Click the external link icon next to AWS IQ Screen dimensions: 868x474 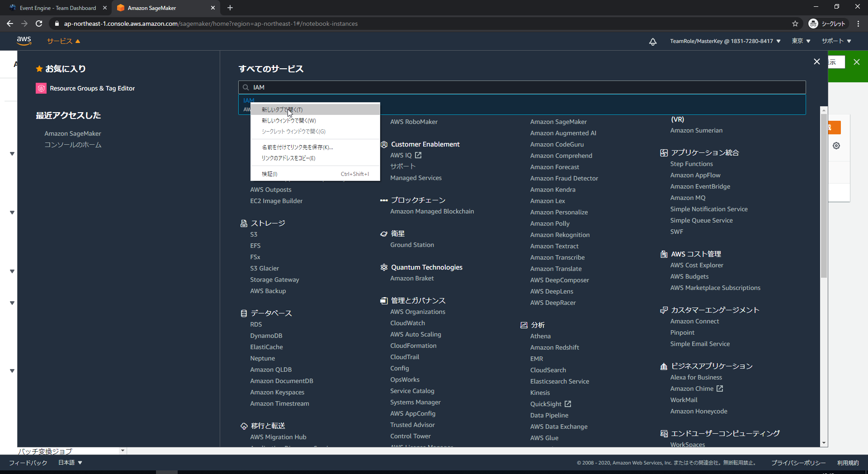[418, 155]
